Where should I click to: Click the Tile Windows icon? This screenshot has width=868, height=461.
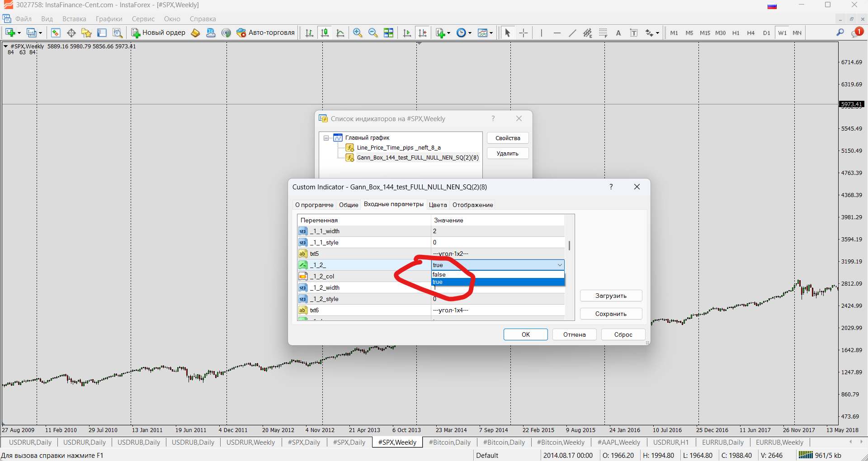(388, 33)
